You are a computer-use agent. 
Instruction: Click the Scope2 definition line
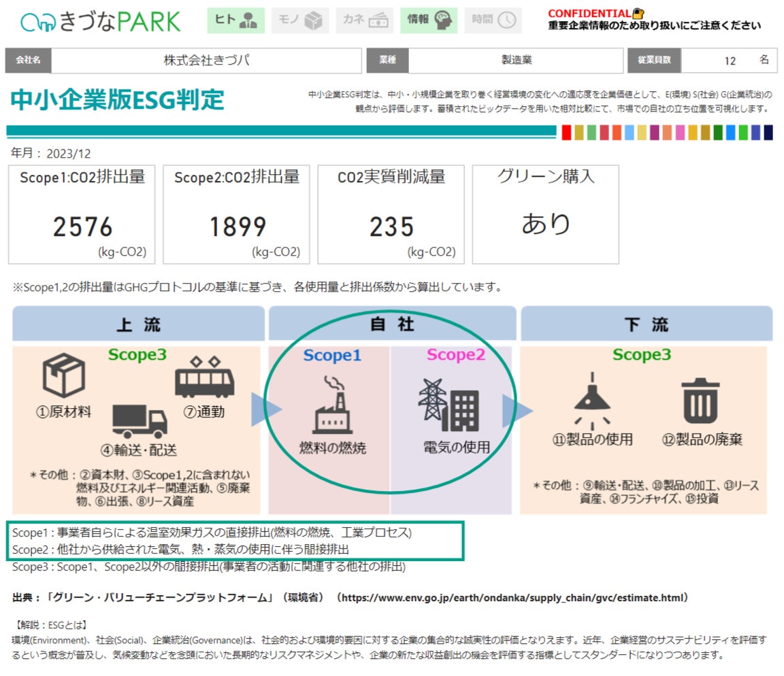tap(180, 550)
